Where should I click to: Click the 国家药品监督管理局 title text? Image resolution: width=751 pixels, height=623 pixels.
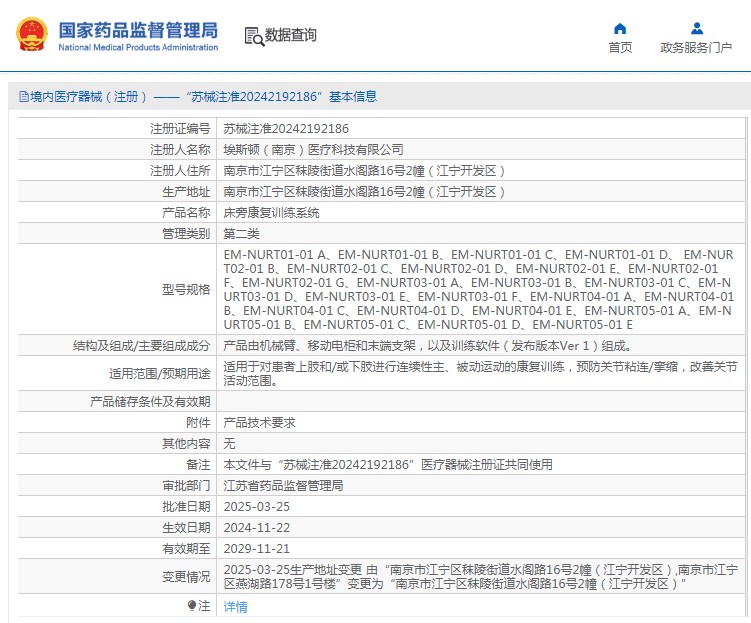click(x=138, y=29)
